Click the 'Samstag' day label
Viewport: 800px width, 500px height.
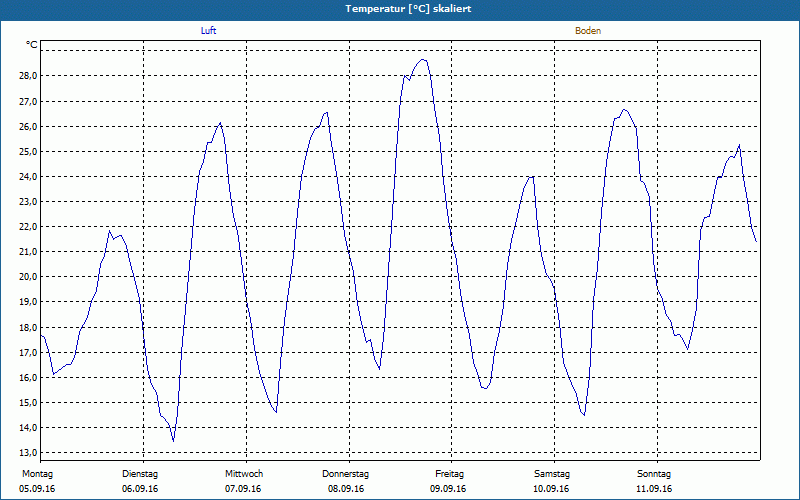(x=552, y=474)
